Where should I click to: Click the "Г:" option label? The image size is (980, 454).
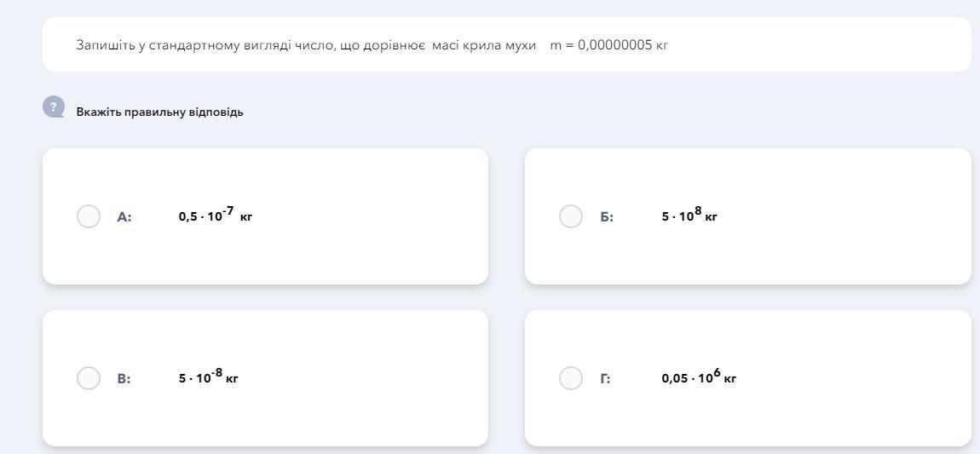[605, 378]
